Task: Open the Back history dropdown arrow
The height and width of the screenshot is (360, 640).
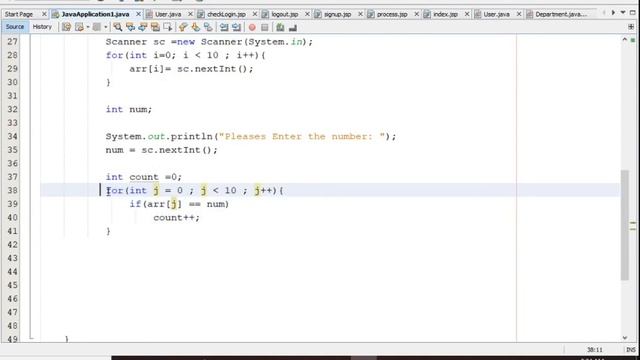Action: (x=87, y=27)
